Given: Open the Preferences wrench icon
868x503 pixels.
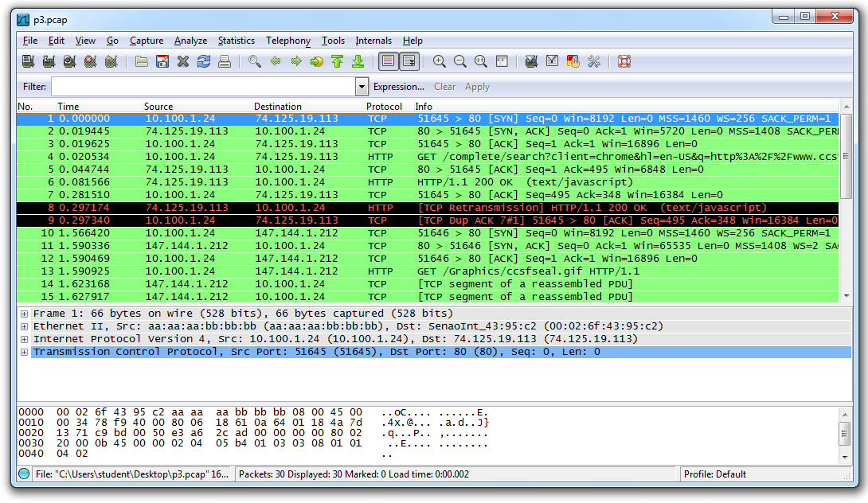Looking at the screenshot, I should click(x=592, y=61).
